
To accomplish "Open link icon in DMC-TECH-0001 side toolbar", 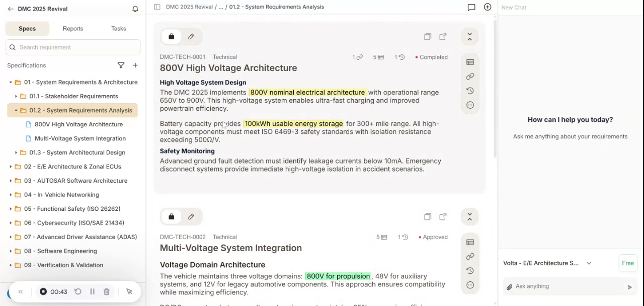I will click(x=470, y=76).
